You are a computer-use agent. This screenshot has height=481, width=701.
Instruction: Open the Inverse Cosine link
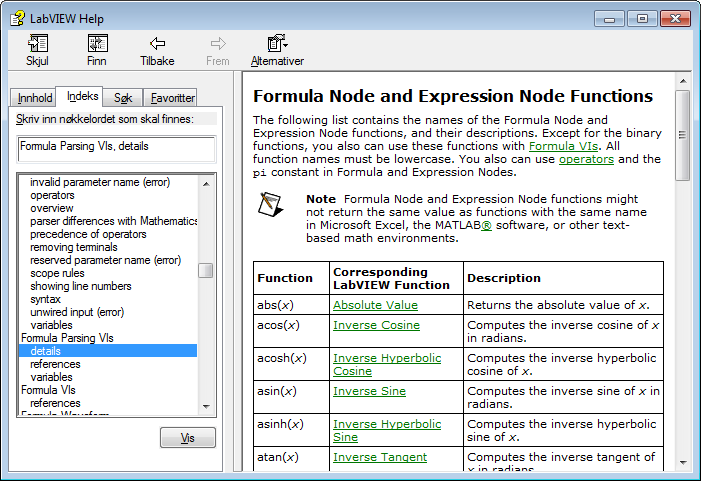(376, 325)
